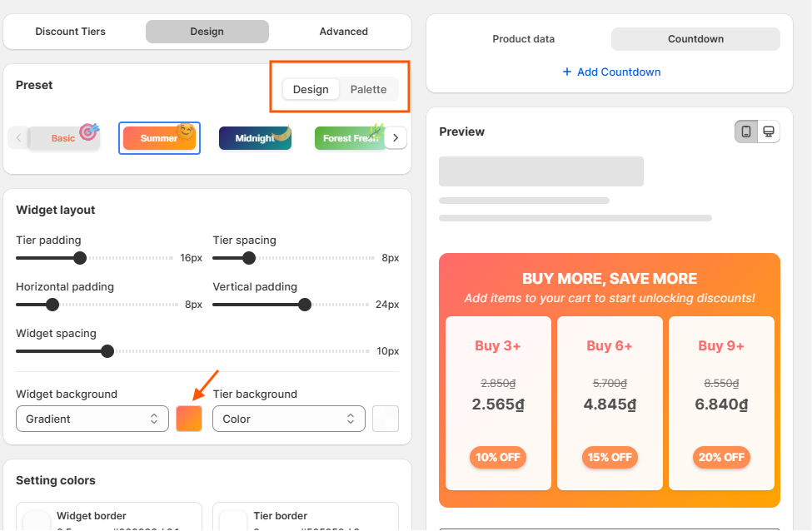Image resolution: width=812 pixels, height=531 pixels.
Task: Switch preview to desktop view icon
Action: point(769,132)
